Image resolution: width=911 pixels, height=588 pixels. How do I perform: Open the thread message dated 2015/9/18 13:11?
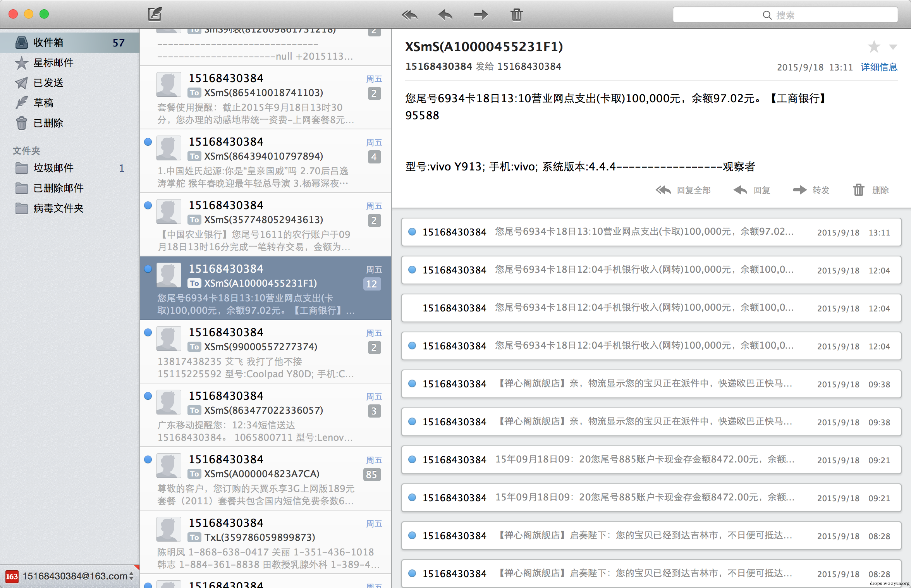pyautogui.click(x=651, y=232)
